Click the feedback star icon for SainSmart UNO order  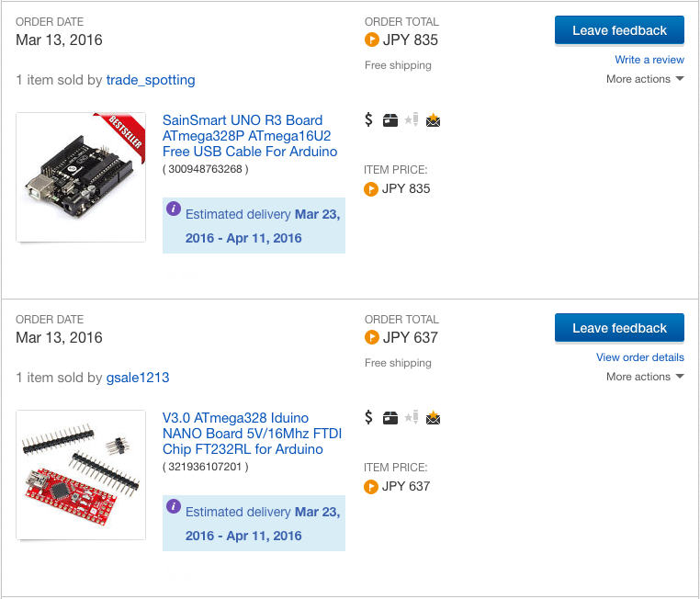point(411,119)
